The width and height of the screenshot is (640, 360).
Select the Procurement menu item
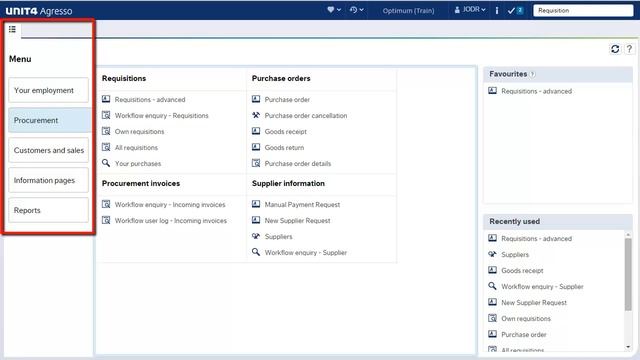coord(49,120)
